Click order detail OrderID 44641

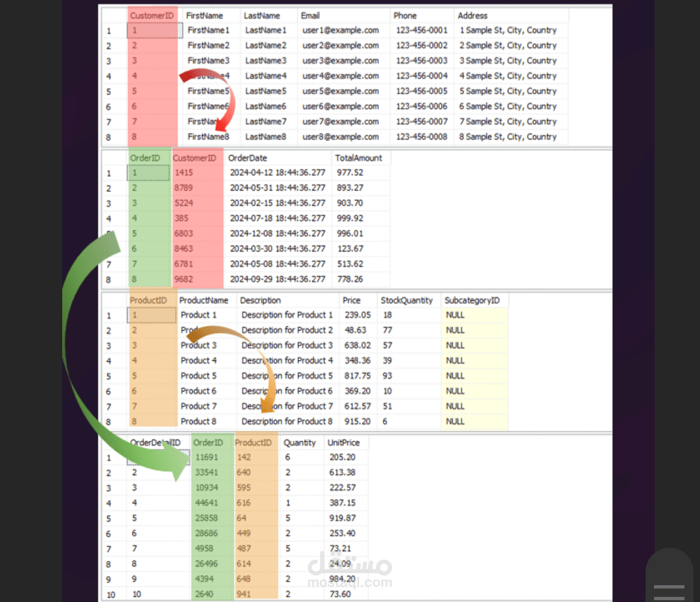pyautogui.click(x=207, y=503)
